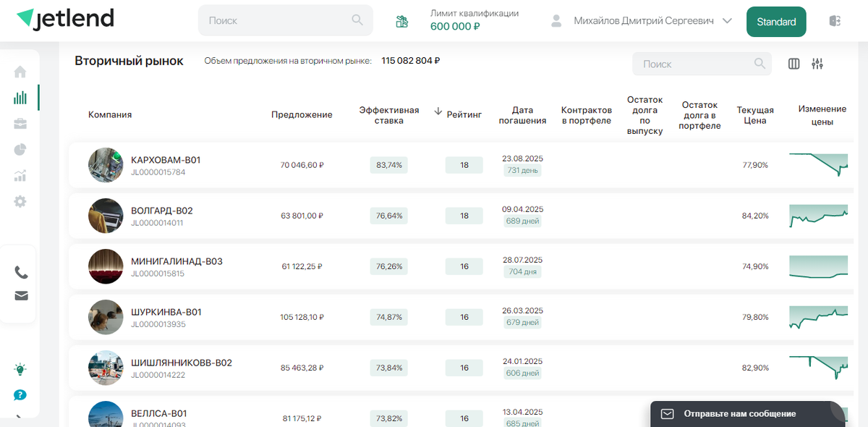
Task: Focus the secondary market Поиск field
Action: click(x=694, y=64)
